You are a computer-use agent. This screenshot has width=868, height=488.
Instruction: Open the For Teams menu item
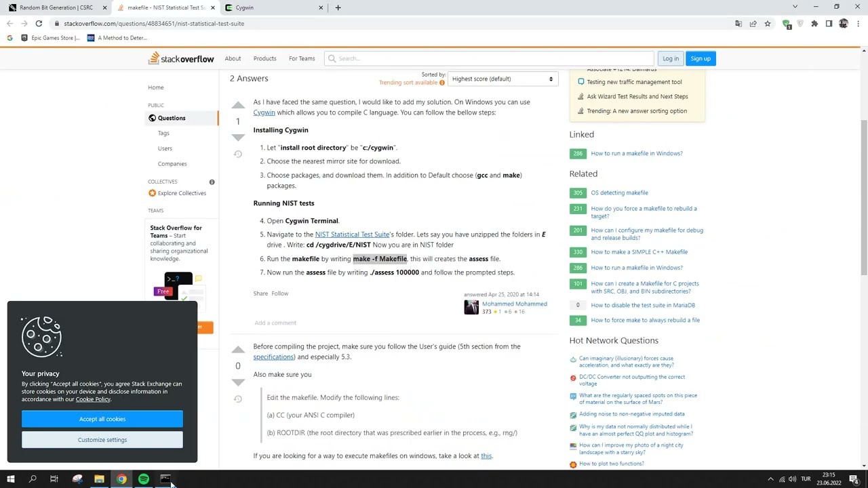point(302,58)
